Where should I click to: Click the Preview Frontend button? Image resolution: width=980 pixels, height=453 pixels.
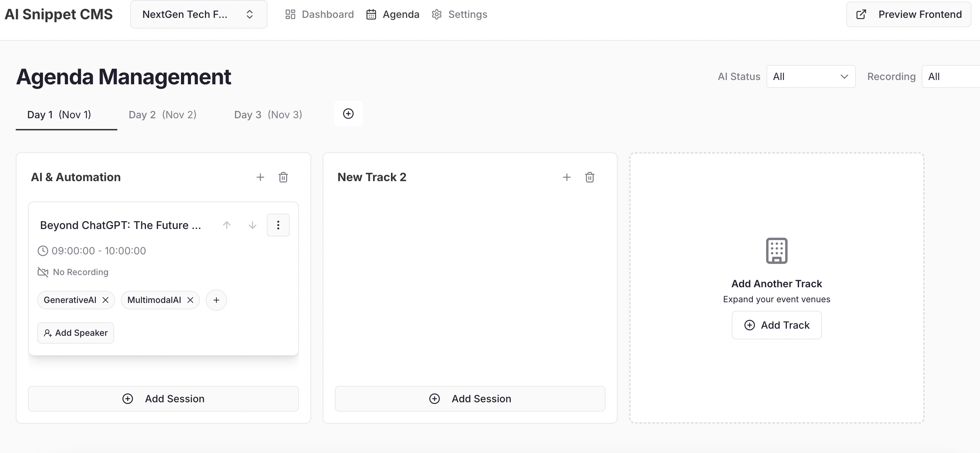[x=908, y=14]
